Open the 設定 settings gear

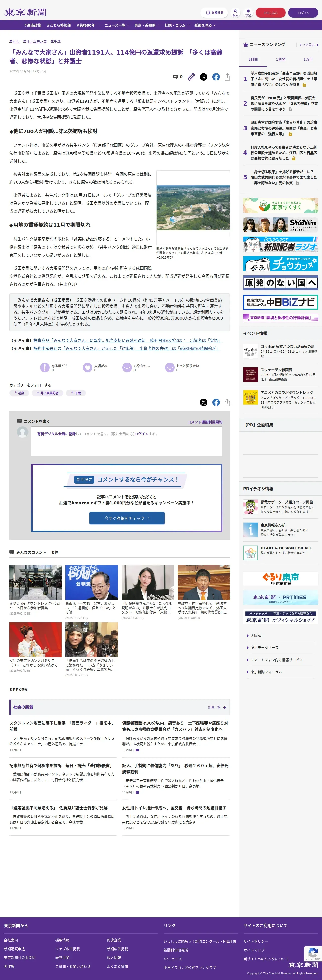(x=248, y=13)
